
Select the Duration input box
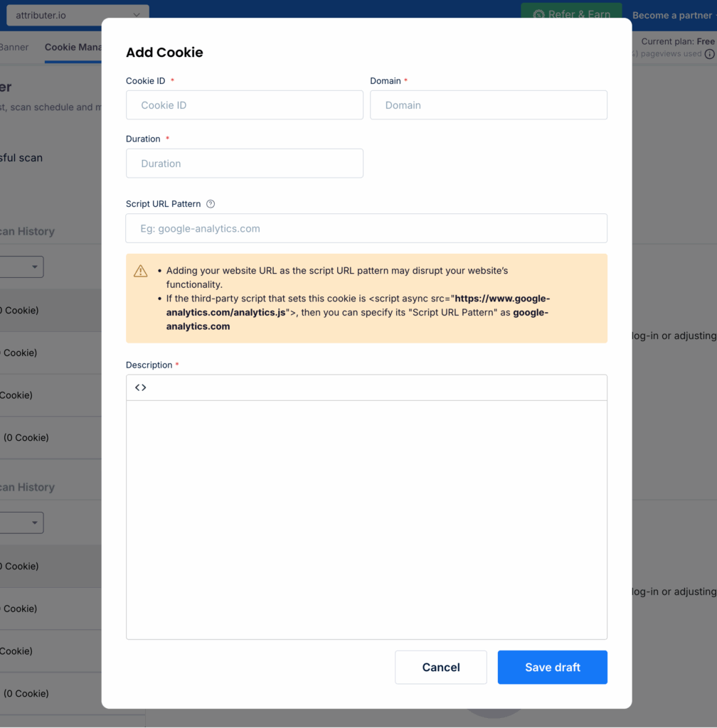tap(244, 164)
